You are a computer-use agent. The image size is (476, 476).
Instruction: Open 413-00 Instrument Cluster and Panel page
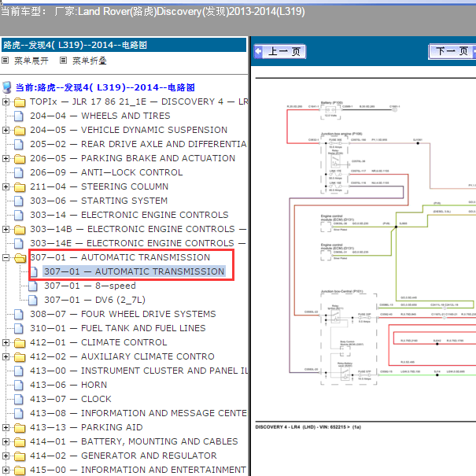[138, 371]
